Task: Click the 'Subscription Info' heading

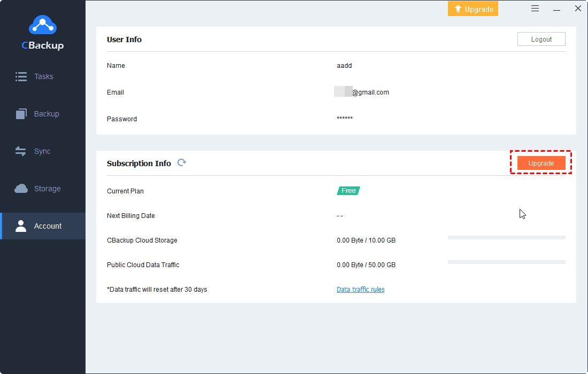Action: click(139, 163)
